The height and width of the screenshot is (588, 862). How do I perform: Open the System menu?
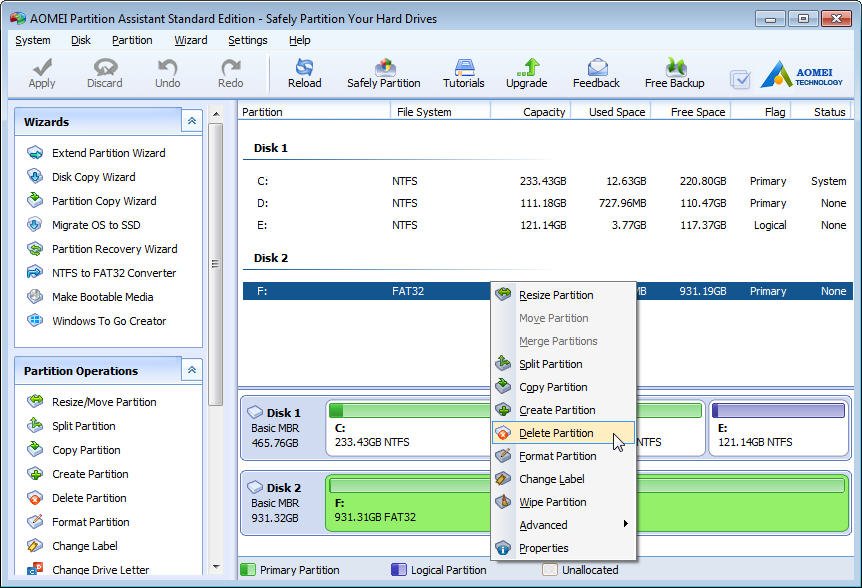click(x=33, y=40)
